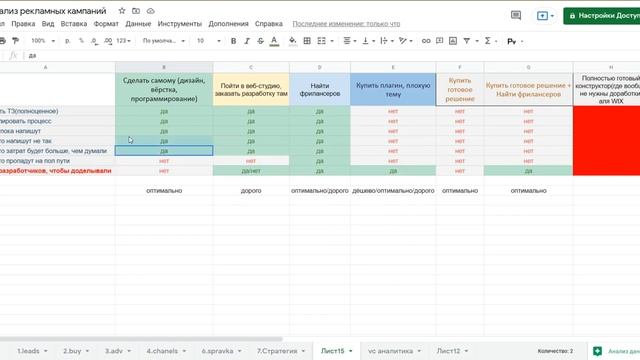The width and height of the screenshot is (640, 360).
Task: Toggle italic formatting
Action: (x=247, y=41)
